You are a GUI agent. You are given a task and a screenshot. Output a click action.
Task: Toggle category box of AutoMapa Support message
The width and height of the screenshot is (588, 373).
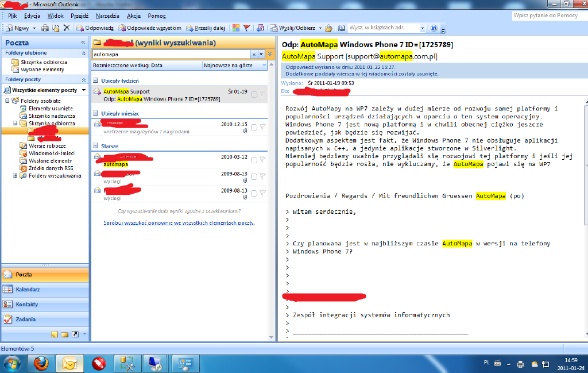click(x=254, y=95)
